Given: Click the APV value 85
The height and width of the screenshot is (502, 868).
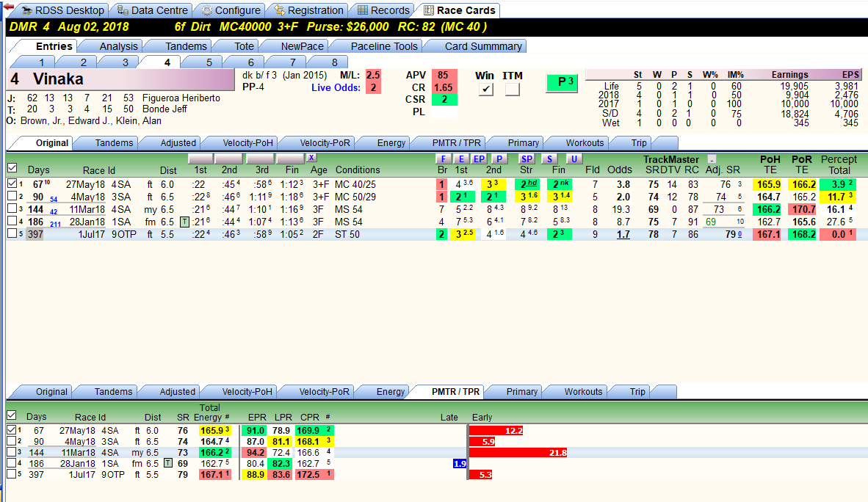Looking at the screenshot, I should (x=444, y=76).
